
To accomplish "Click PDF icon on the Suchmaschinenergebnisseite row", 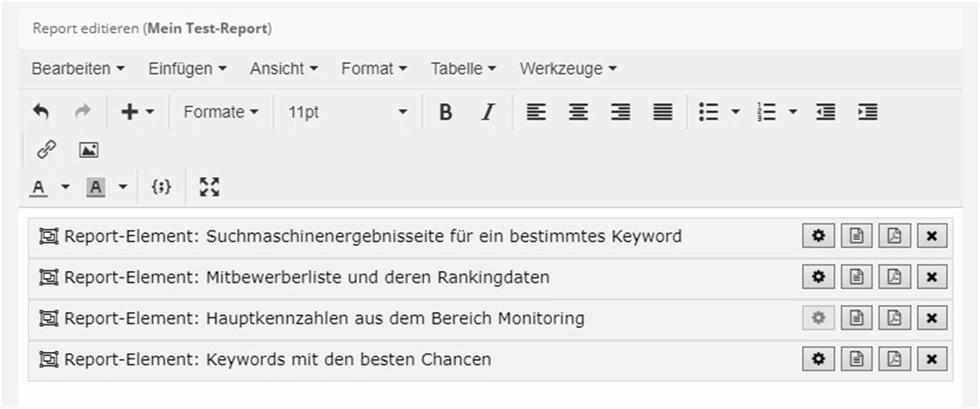I will click(x=894, y=237).
